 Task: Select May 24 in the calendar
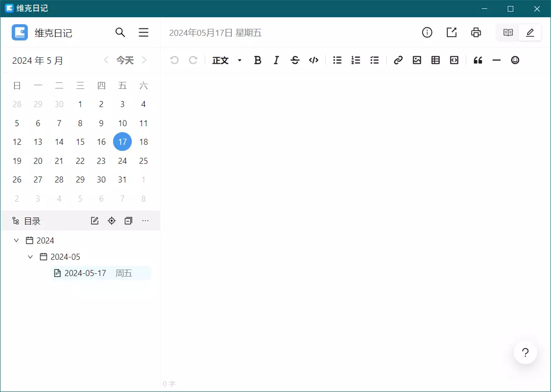coord(122,161)
